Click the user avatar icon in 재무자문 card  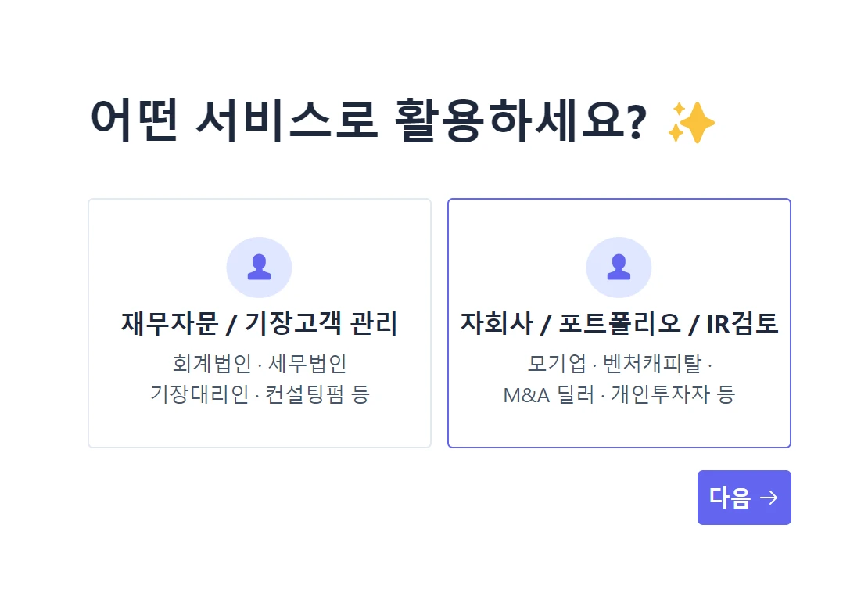(x=259, y=267)
